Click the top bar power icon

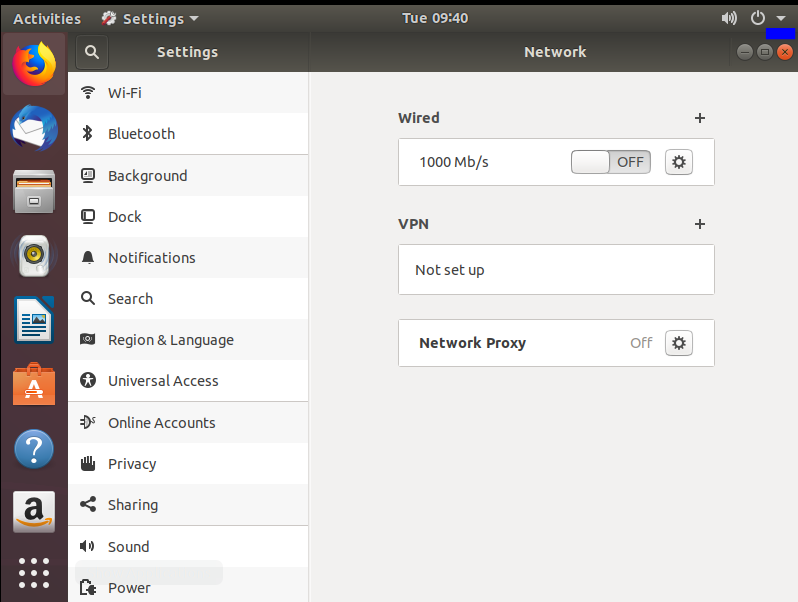click(758, 18)
